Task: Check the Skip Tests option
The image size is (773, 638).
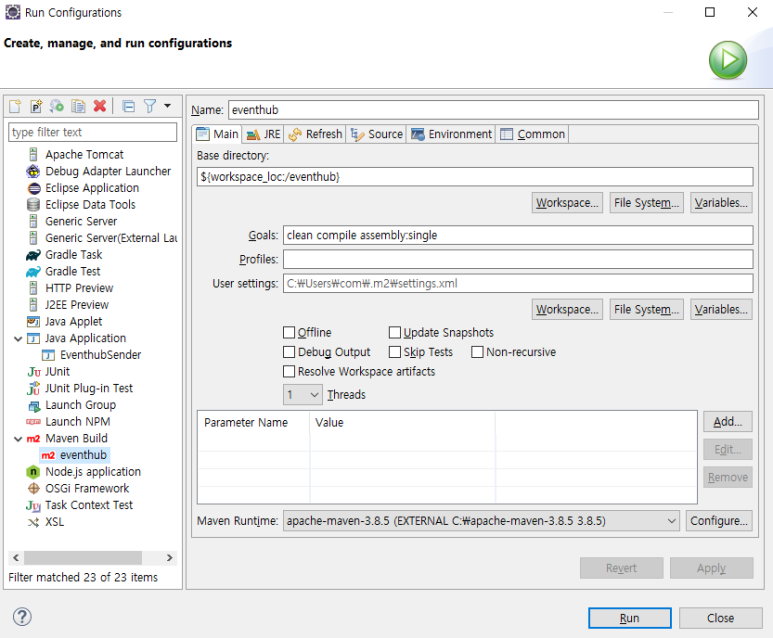Action: pos(394,352)
